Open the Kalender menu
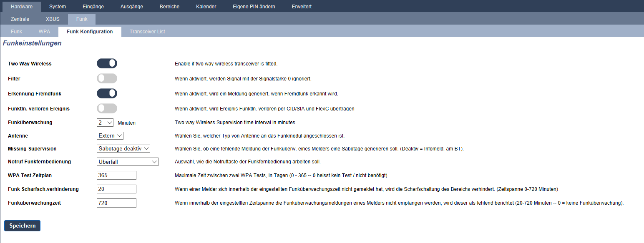 coord(206,7)
